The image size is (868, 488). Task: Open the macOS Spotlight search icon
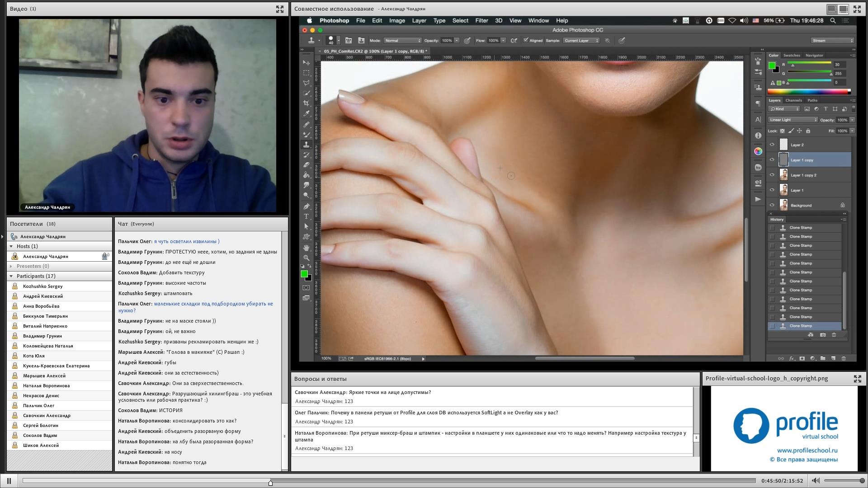(x=833, y=20)
